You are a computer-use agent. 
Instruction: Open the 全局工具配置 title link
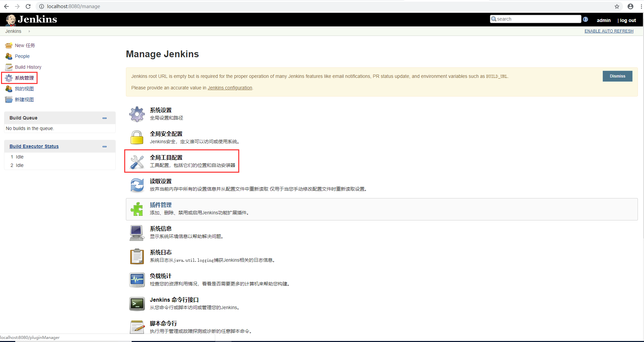point(166,158)
